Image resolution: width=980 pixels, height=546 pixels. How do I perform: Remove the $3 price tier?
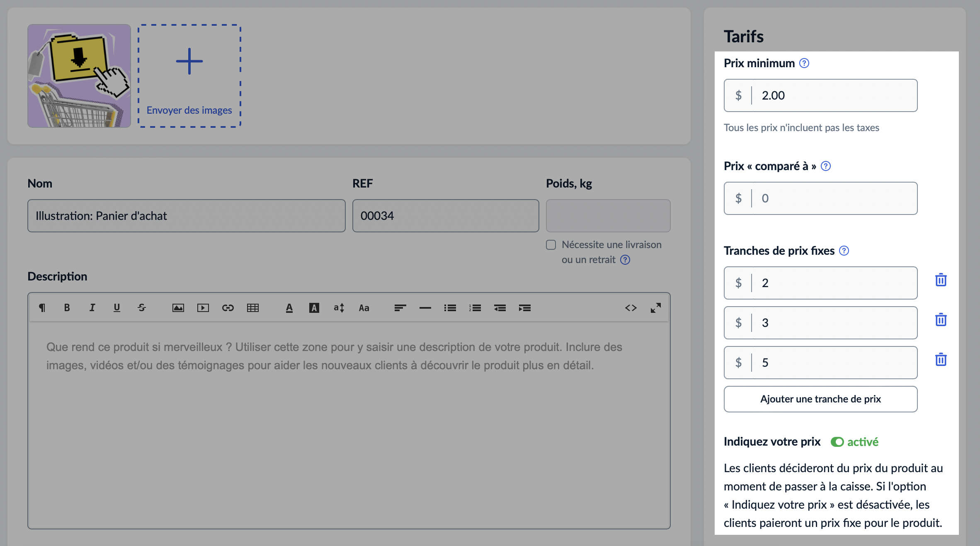coord(941,320)
